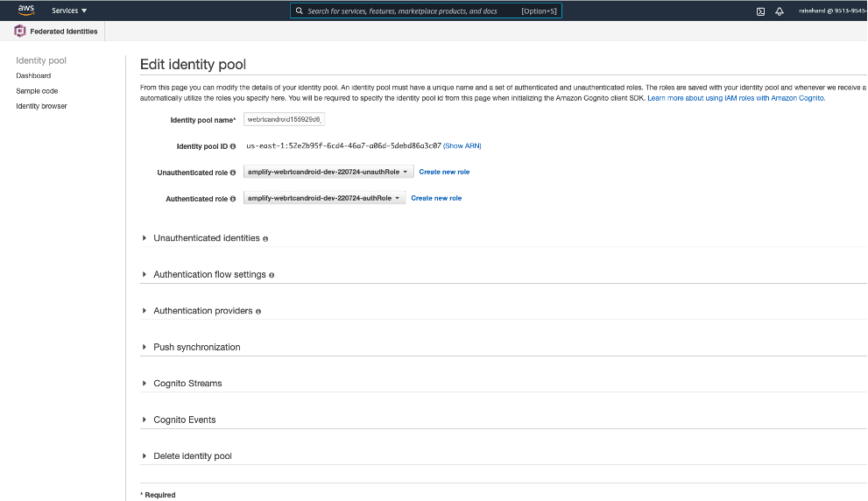Open the Services menu
The width and height of the screenshot is (868, 501).
click(69, 11)
